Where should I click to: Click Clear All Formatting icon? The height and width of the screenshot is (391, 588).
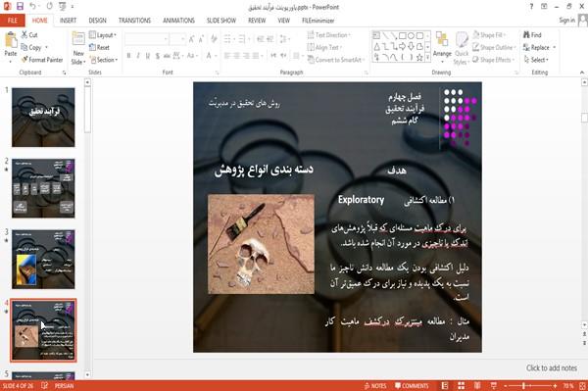coord(214,39)
